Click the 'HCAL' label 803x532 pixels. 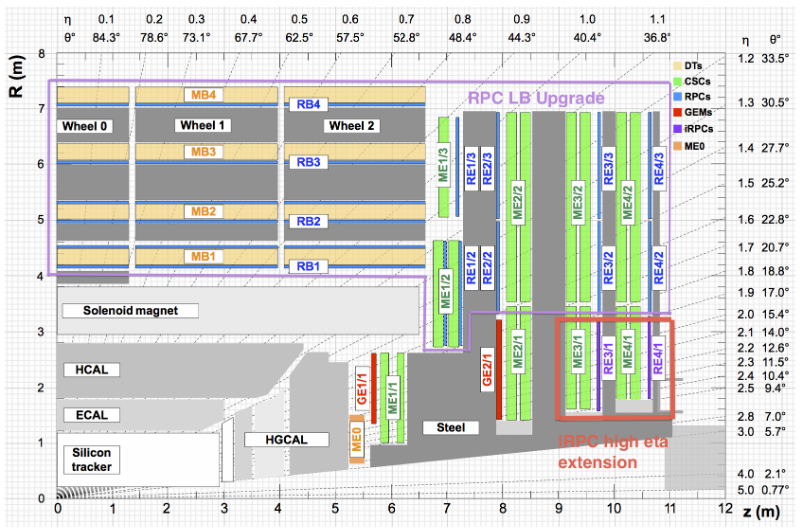point(91,370)
